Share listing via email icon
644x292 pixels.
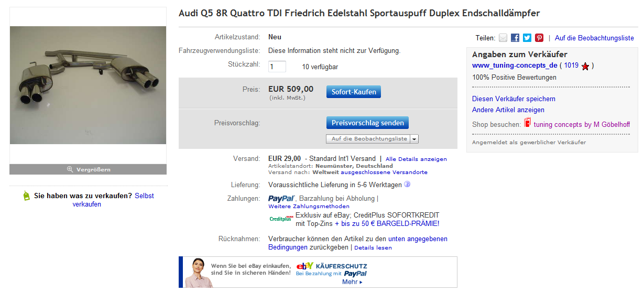(x=503, y=38)
